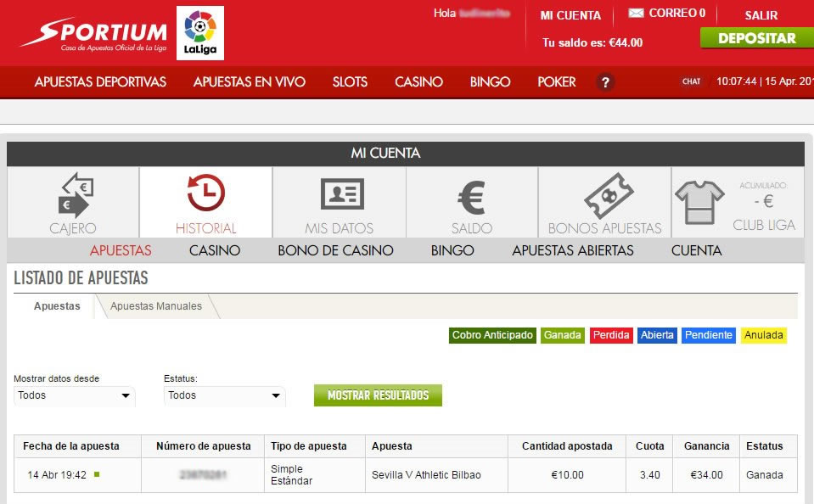The height and width of the screenshot is (504, 814).
Task: Click the Cobro Anticipado dark green legend
Action: pos(492,335)
